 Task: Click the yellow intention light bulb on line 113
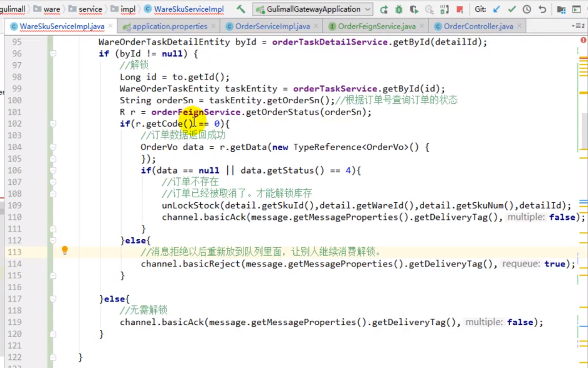pyautogui.click(x=65, y=250)
